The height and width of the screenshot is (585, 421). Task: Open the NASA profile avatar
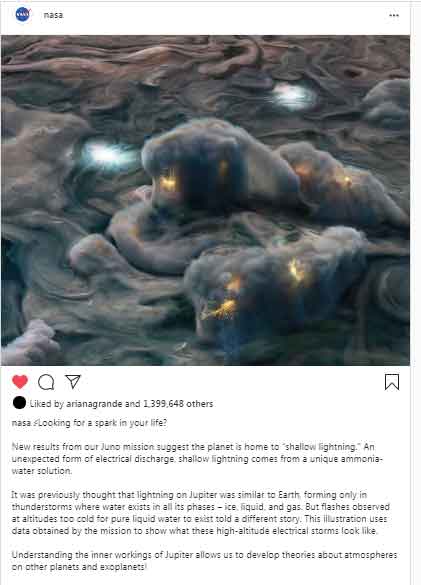[23, 15]
